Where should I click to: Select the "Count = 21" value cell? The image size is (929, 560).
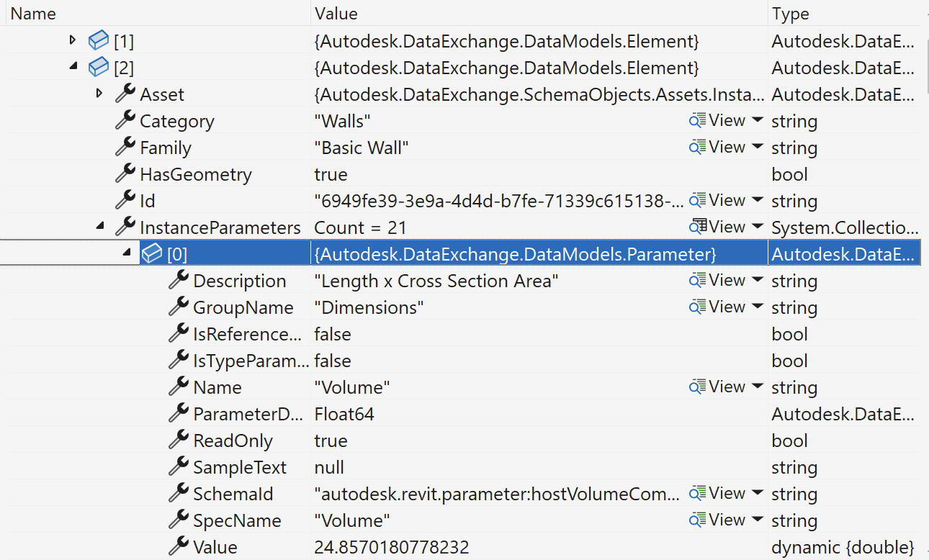(361, 227)
